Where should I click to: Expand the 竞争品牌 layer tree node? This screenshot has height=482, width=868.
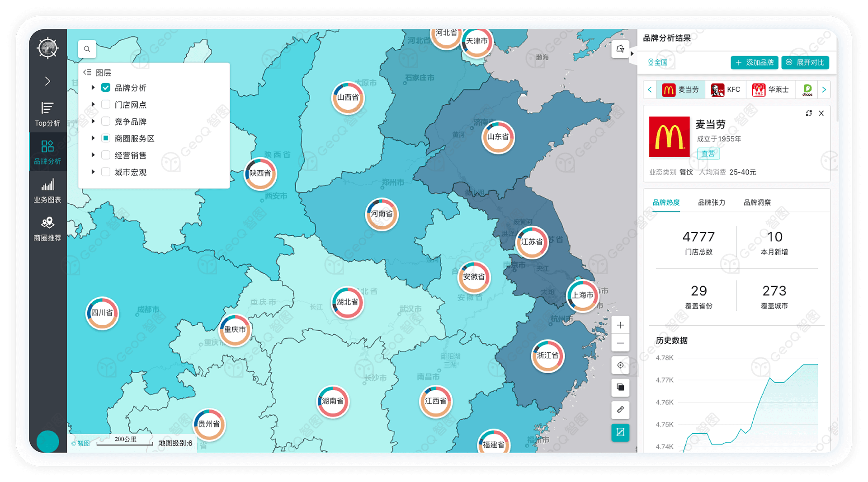pyautogui.click(x=93, y=121)
